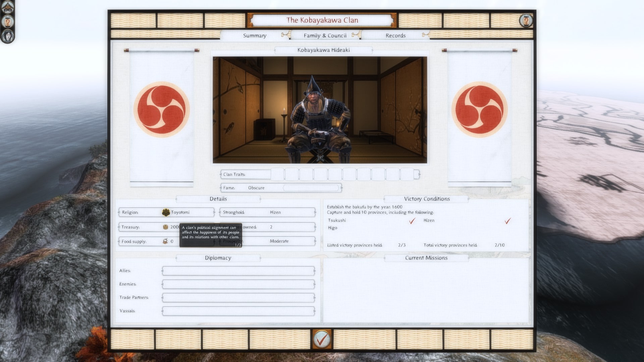Viewport: 644px width, 362px height.
Task: Click the 'Tsukushi' victory province entry
Action: coord(337,220)
